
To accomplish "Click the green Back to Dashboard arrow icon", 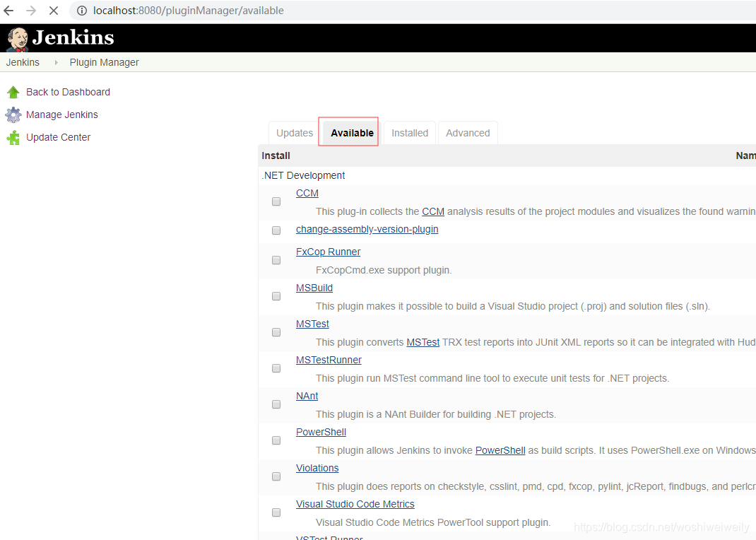I will pyautogui.click(x=13, y=92).
